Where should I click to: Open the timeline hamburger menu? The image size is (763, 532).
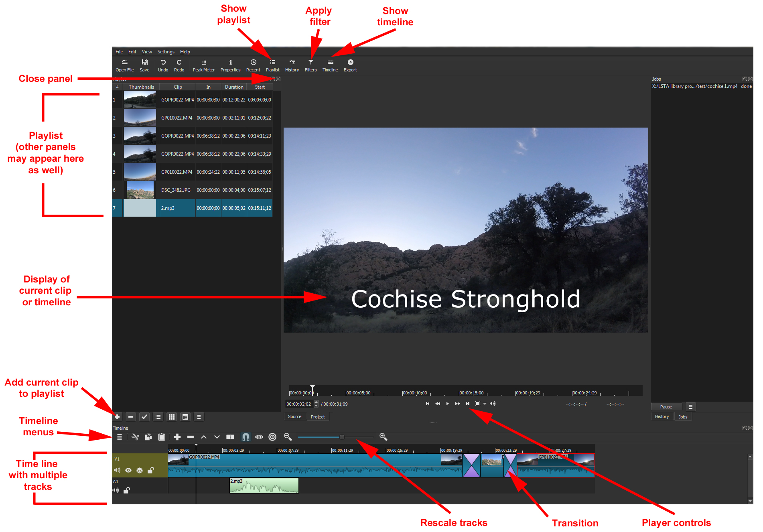[x=119, y=437]
